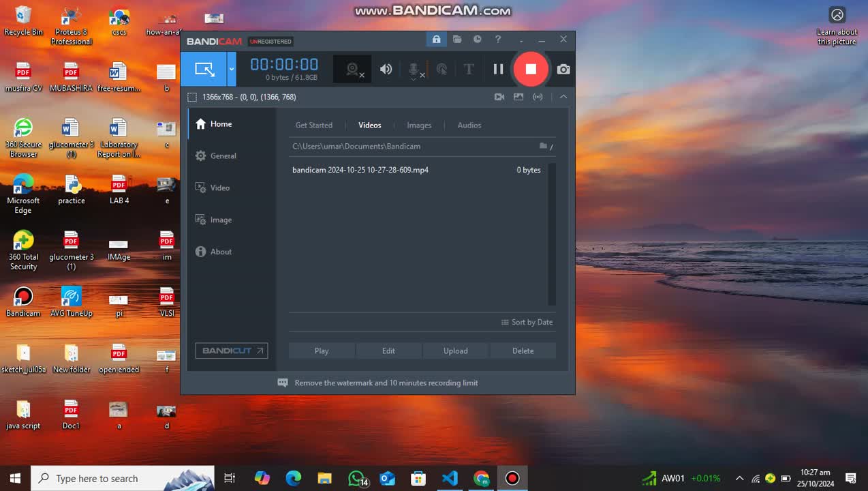Switch to the Videos tab
This screenshot has height=491, width=868.
[370, 125]
